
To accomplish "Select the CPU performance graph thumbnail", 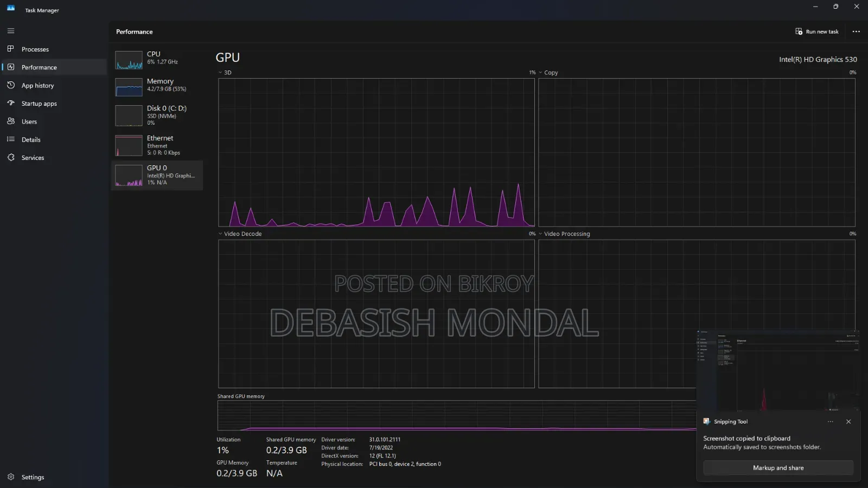I will click(x=129, y=60).
